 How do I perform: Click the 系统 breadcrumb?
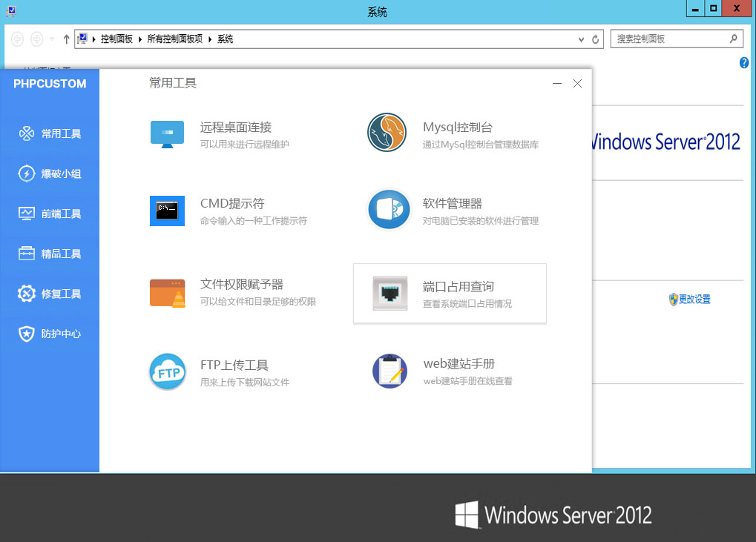pos(225,39)
